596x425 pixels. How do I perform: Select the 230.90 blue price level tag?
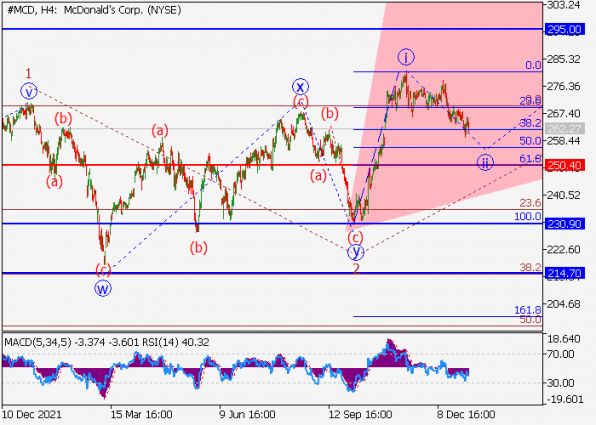pyautogui.click(x=564, y=224)
